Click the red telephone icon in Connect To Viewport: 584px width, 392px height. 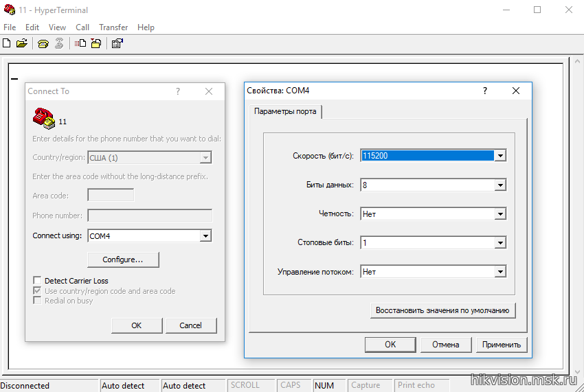(x=43, y=118)
